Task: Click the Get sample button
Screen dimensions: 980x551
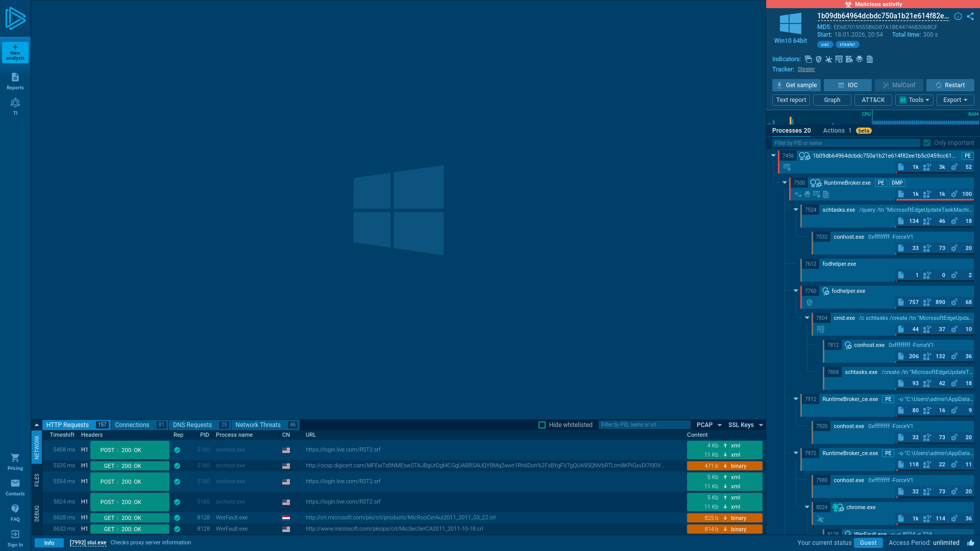Action: point(796,85)
